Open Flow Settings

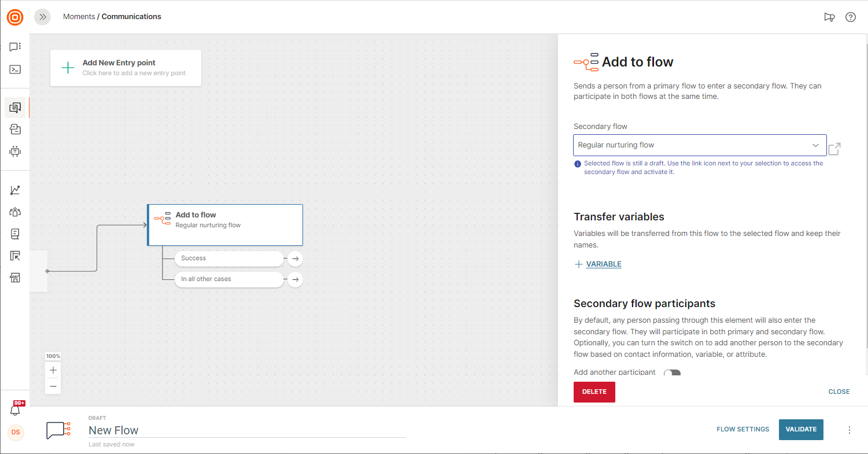pos(743,430)
